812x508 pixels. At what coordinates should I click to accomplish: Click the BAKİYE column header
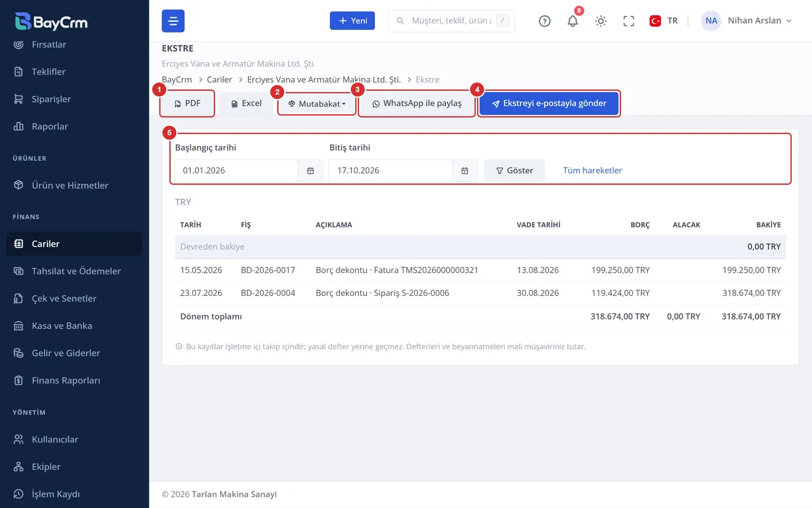[768, 225]
